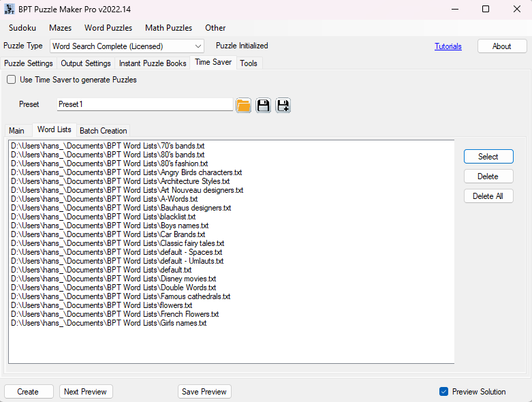The width and height of the screenshot is (532, 402).
Task: Select the French Flowers.txt entry
Action: pos(114,314)
